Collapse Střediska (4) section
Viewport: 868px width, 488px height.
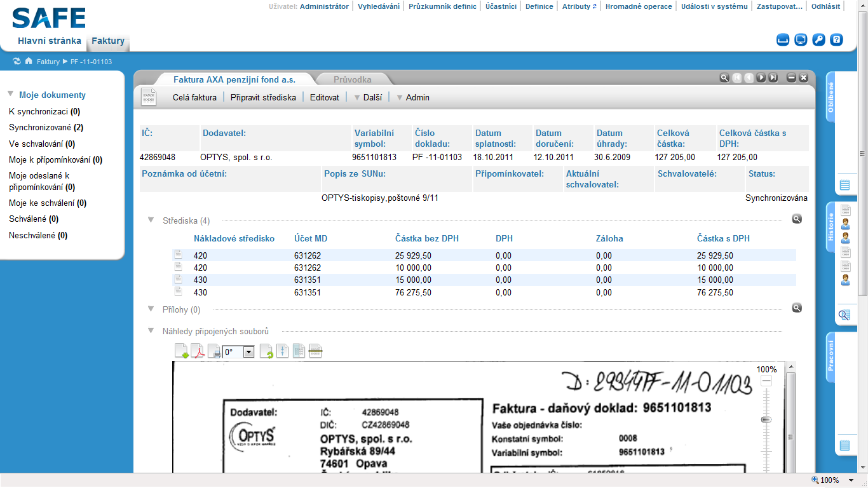click(151, 220)
